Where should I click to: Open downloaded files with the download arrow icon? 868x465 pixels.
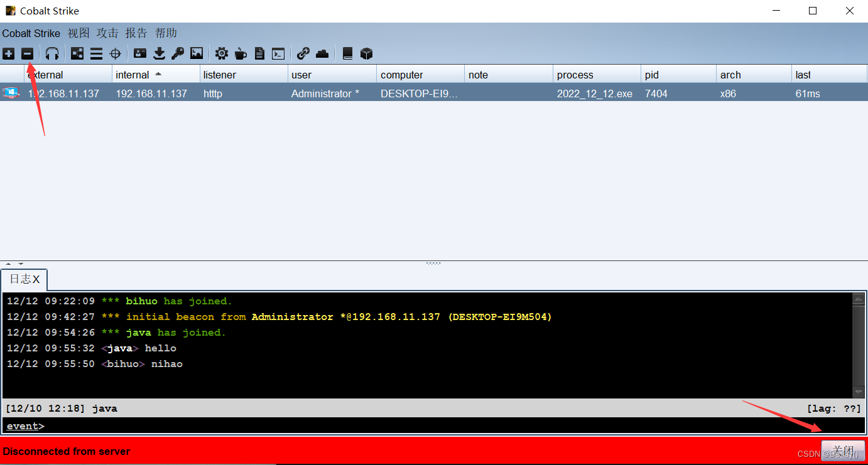[159, 54]
